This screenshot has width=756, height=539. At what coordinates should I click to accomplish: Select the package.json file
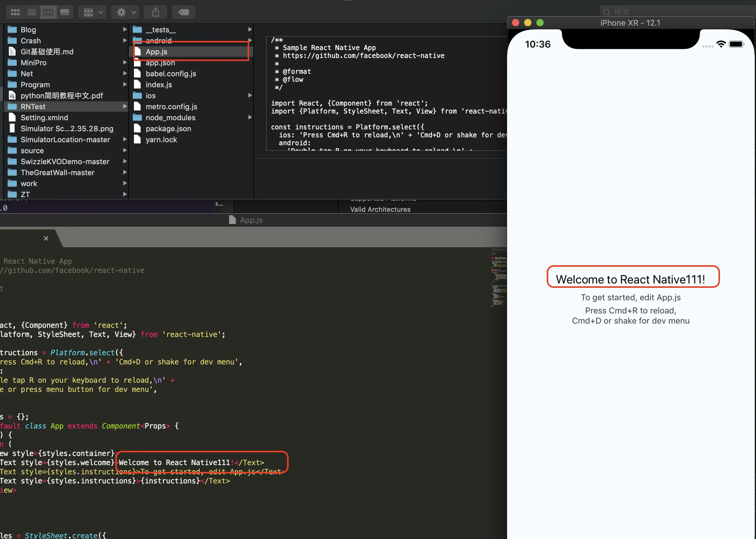(x=168, y=128)
